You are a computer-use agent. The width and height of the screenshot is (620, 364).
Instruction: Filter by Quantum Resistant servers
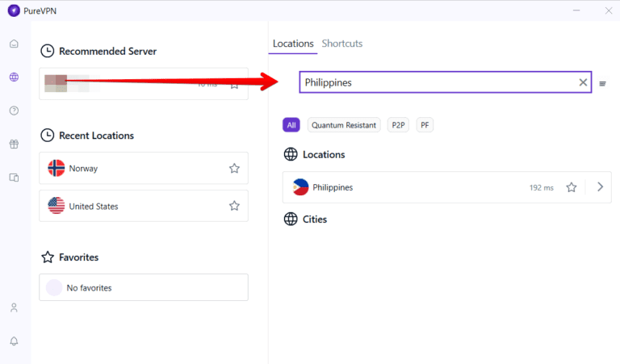point(344,125)
